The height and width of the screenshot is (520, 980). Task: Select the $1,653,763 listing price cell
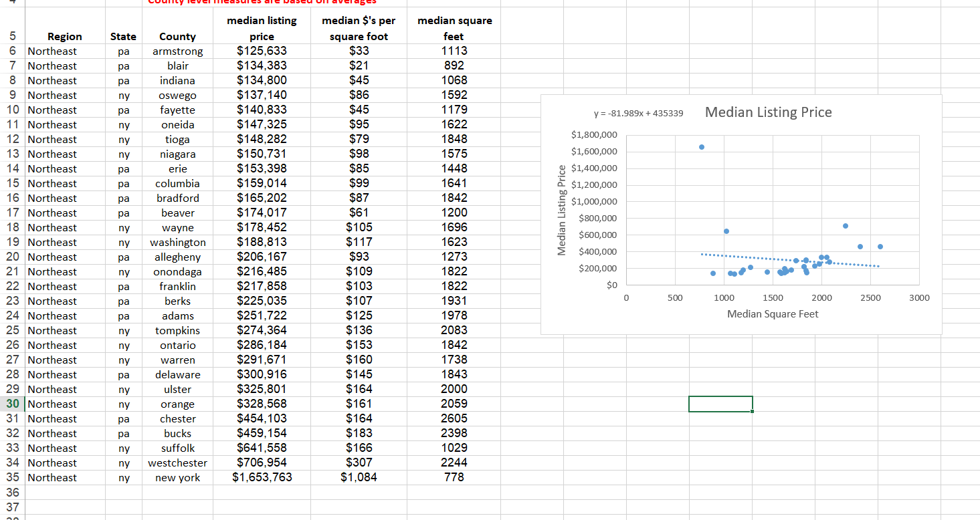coord(262,478)
